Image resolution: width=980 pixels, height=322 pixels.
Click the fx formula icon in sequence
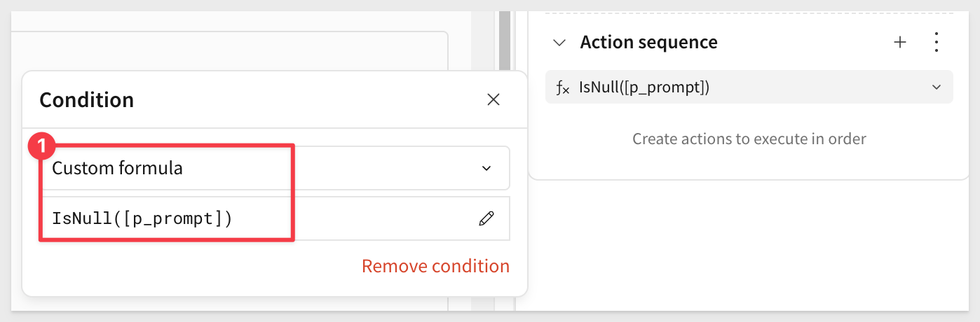click(563, 87)
